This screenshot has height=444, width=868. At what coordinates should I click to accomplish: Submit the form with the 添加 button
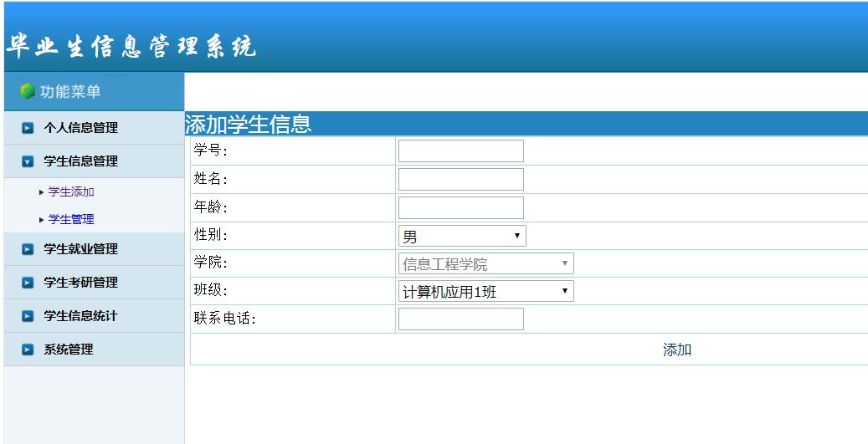677,350
